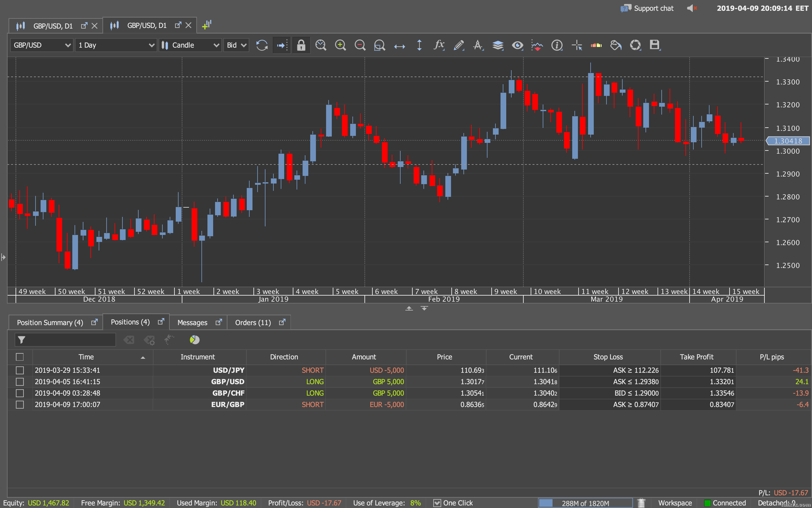Open the Workspace menu

(675, 503)
